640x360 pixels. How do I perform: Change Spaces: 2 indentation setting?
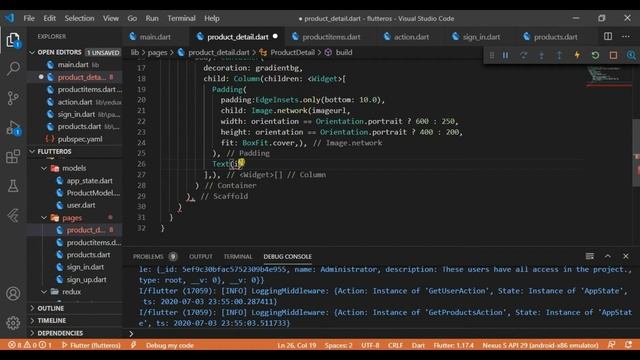click(x=338, y=345)
